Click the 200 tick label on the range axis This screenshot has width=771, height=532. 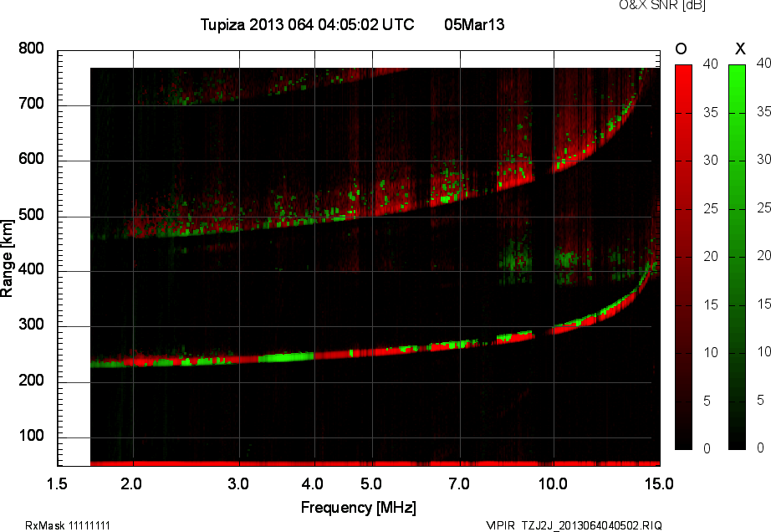(31, 380)
